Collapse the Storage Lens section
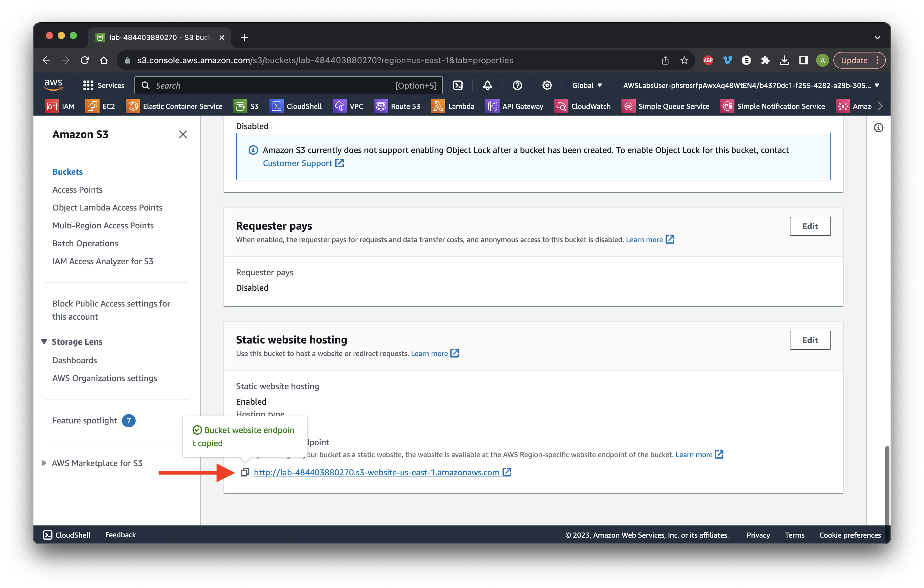Screen dimensions: 924x588 point(44,342)
